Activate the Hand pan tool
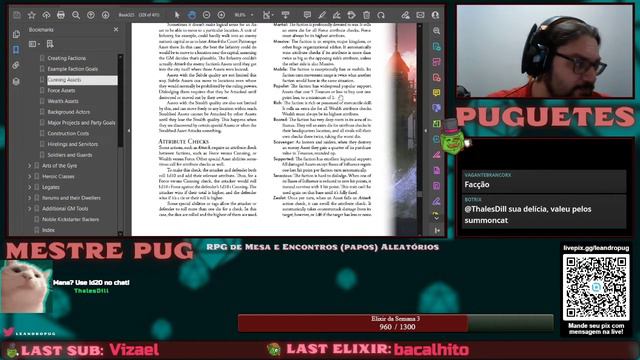The image size is (640, 360). click(192, 15)
